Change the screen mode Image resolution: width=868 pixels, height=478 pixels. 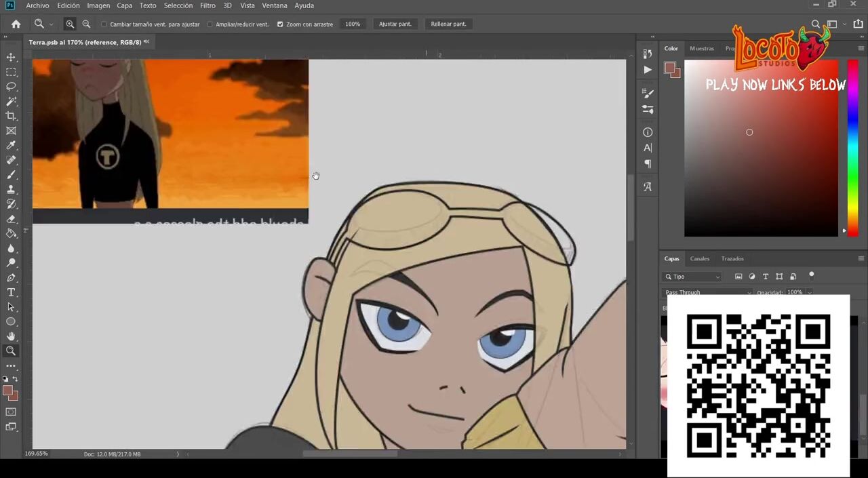(x=11, y=426)
